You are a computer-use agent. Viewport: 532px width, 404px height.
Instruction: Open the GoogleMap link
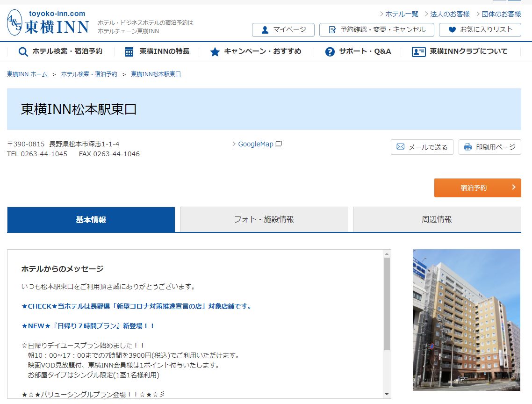tap(257, 144)
